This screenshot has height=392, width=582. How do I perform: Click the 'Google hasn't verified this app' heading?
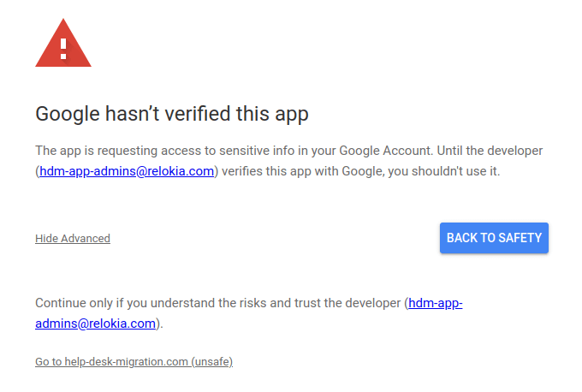(x=171, y=114)
